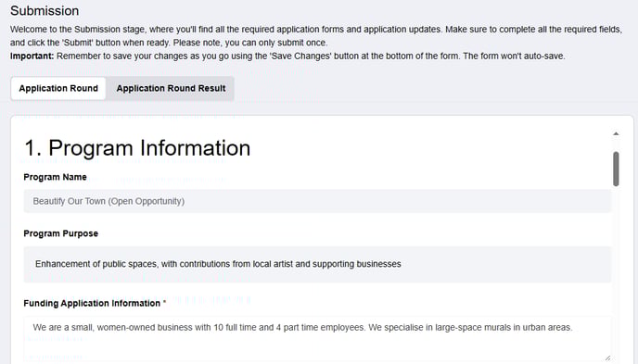Switch to the Application Round tab
The width and height of the screenshot is (638, 364).
coord(58,88)
